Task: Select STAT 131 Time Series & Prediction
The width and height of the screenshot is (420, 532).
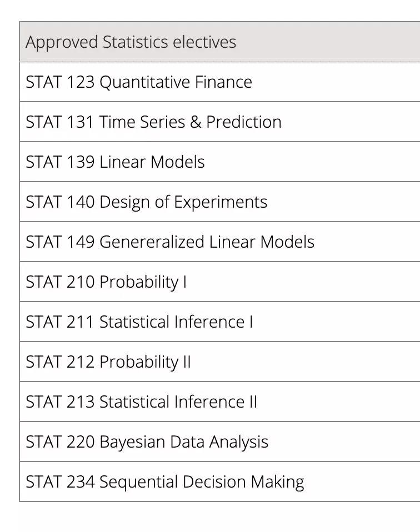Action: click(x=220, y=122)
